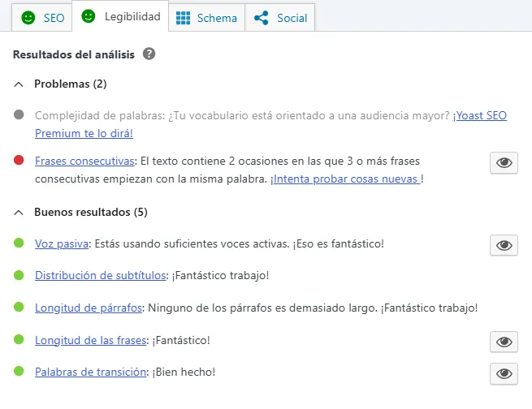
Task: Click the Resultados del análisis heading
Action: pyautogui.click(x=74, y=54)
